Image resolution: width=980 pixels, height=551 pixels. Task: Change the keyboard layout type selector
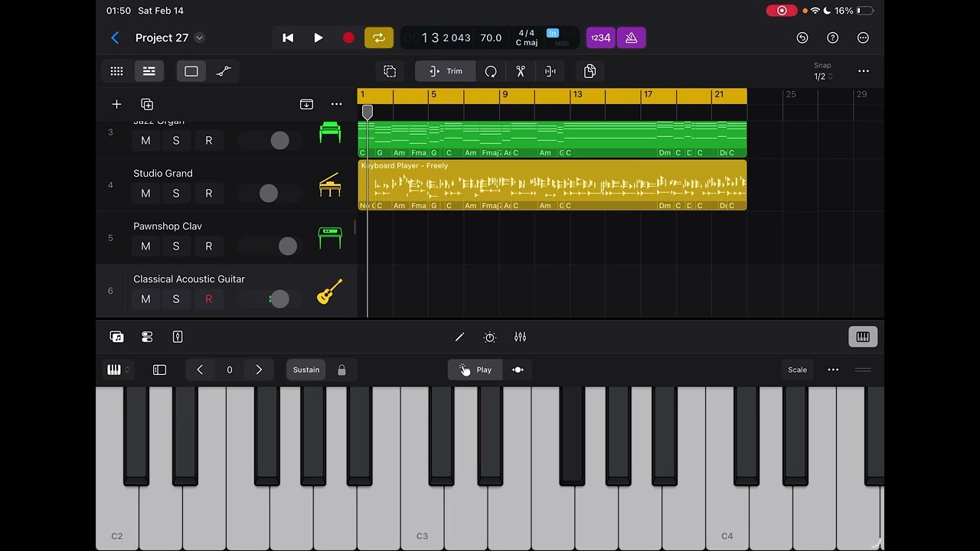tap(118, 370)
